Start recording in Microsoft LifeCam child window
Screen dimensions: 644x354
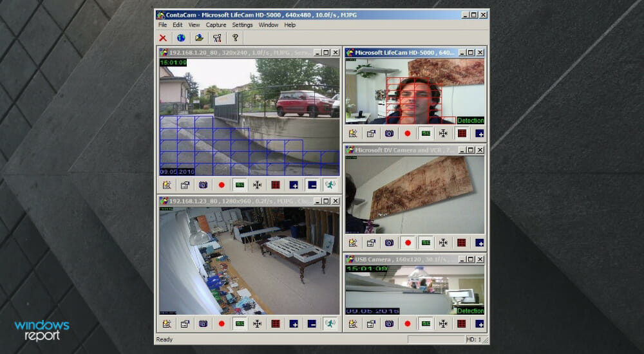pos(408,133)
